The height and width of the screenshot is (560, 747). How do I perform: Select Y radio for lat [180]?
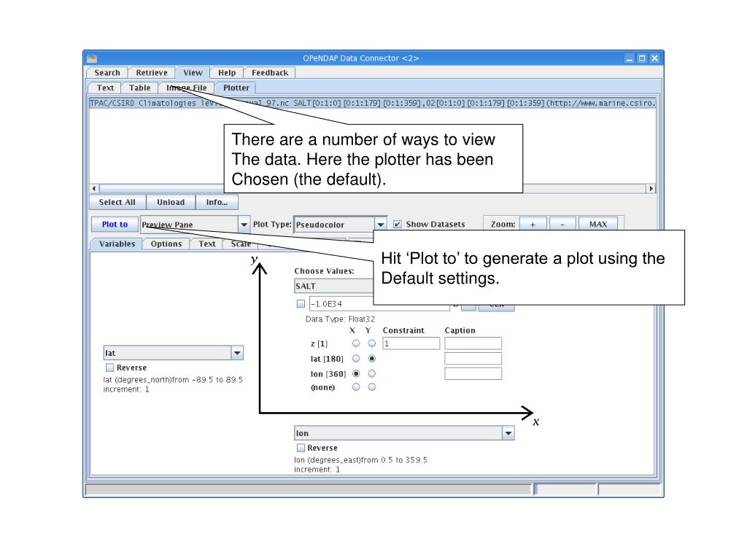pos(371,359)
